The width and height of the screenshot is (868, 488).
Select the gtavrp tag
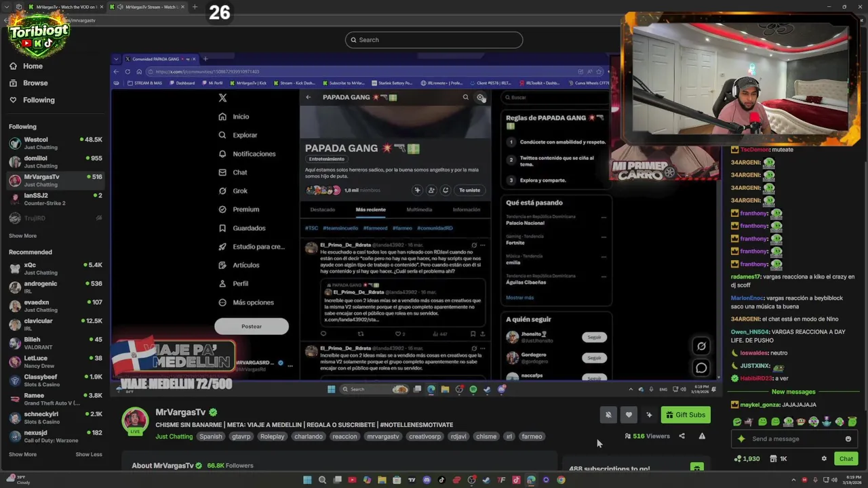(x=241, y=436)
